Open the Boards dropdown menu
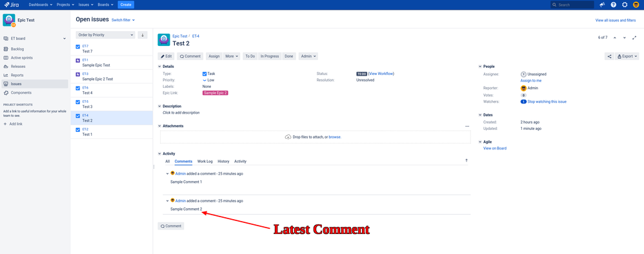This screenshot has height=254, width=644. pyautogui.click(x=106, y=5)
